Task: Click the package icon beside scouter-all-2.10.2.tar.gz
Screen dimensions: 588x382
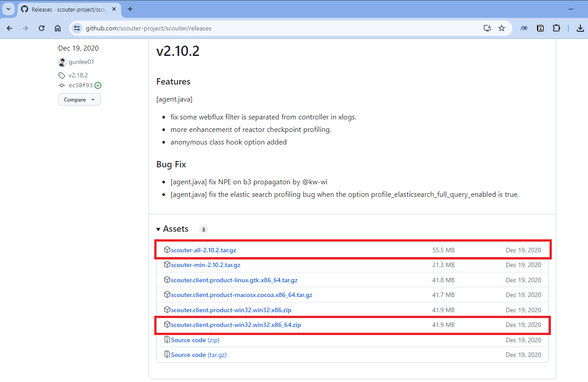Action: coord(167,250)
